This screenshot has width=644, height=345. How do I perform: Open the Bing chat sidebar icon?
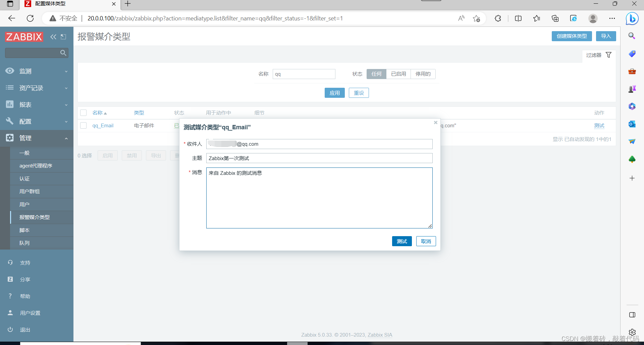[x=632, y=18]
